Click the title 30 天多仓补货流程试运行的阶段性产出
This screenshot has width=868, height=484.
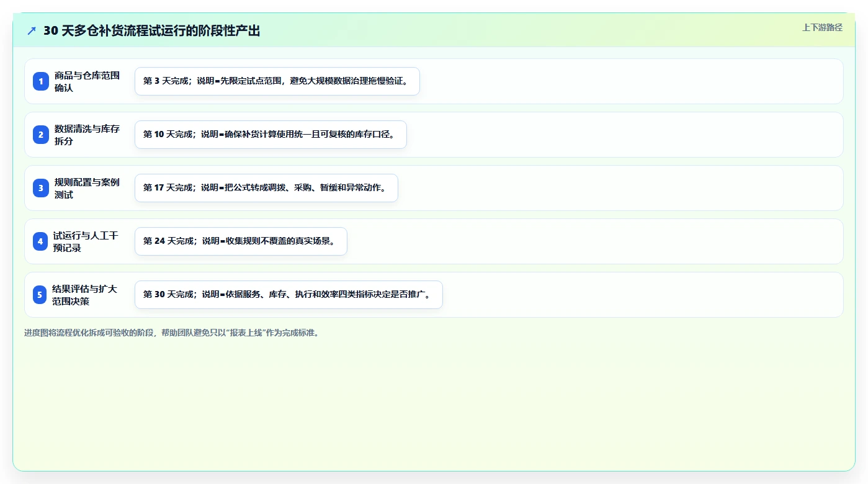[151, 30]
